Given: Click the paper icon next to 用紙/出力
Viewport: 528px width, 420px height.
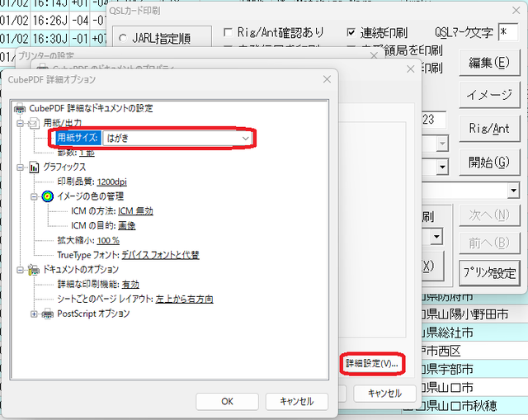Looking at the screenshot, I should point(34,123).
